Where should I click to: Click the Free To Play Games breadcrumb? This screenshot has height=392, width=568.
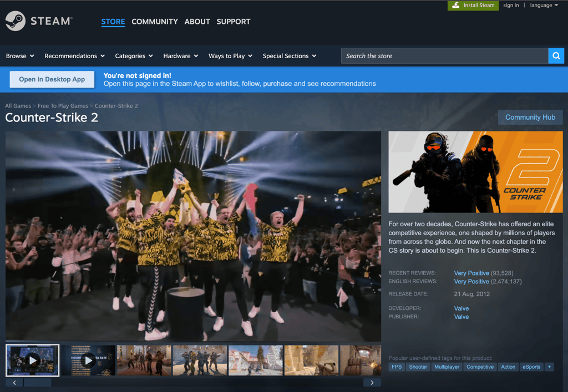63,106
